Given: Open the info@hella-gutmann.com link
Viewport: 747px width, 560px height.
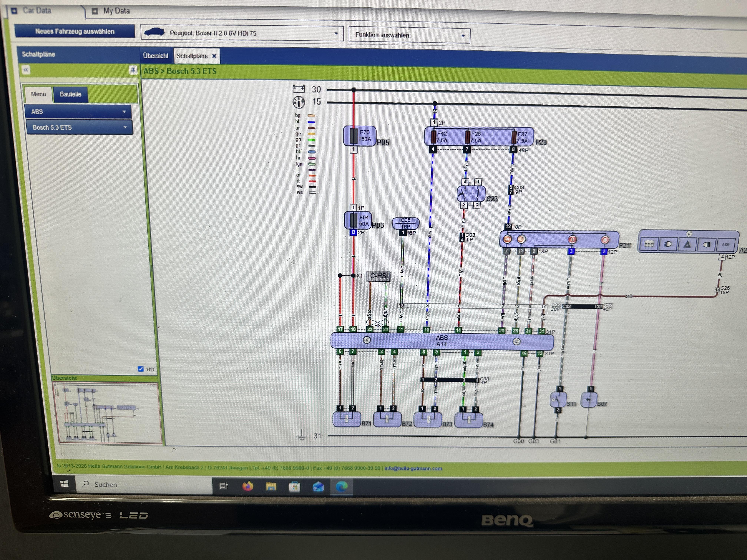Looking at the screenshot, I should point(413,468).
